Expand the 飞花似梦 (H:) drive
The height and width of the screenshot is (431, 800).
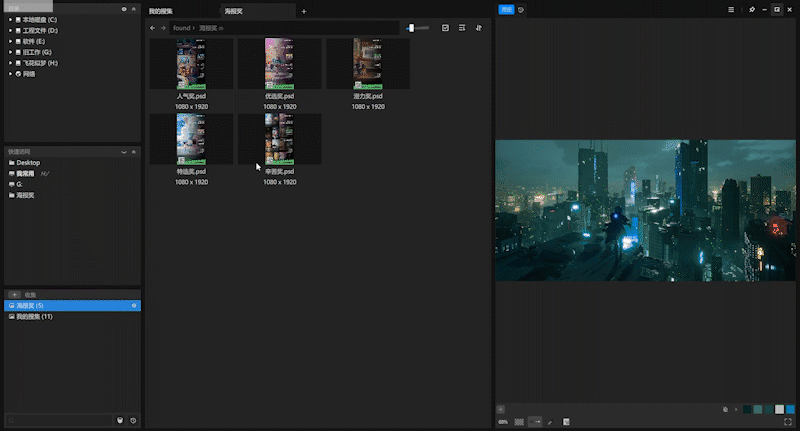pyautogui.click(x=10, y=63)
